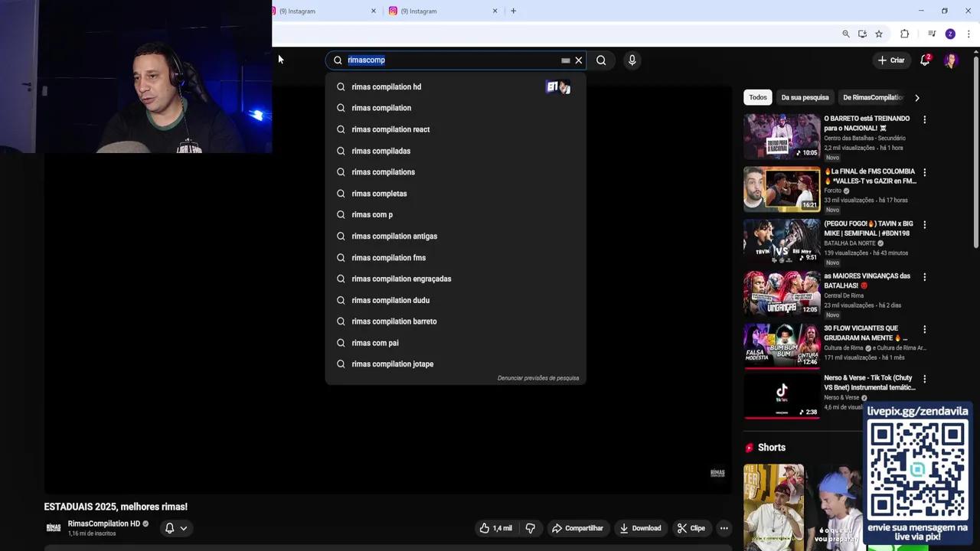Clear the YouTube search box text
The width and height of the screenshot is (980, 551).
coord(579,60)
